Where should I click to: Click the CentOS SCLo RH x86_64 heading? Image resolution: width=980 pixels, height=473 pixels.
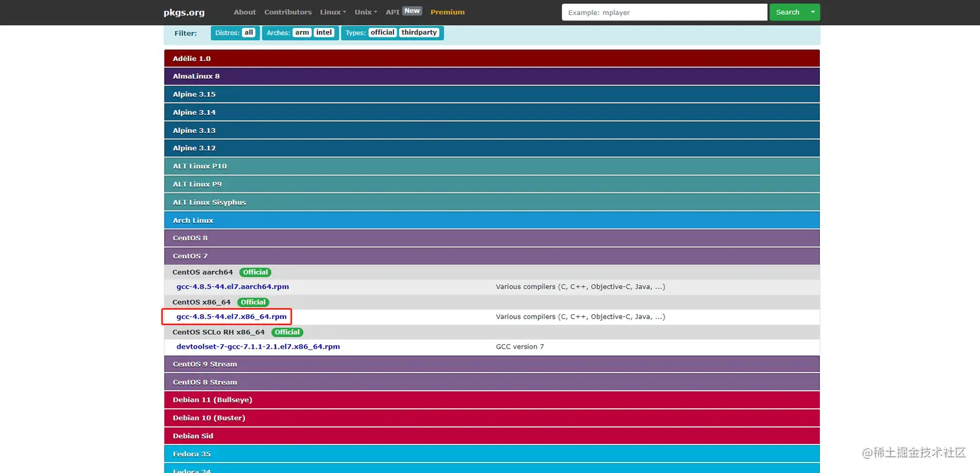click(x=218, y=332)
